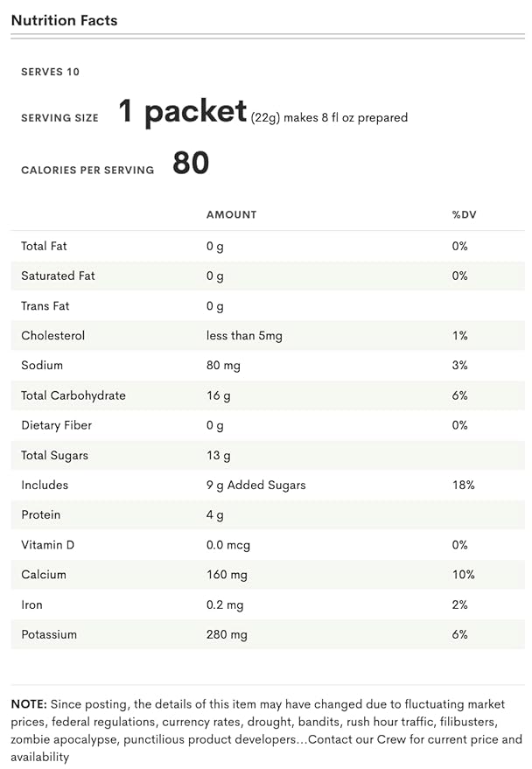532x769 pixels.
Task: Click the Sodium 80 mg amount
Action: tap(223, 366)
